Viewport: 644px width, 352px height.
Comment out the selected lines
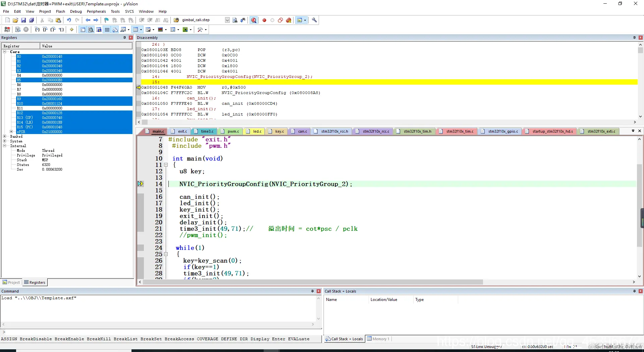click(158, 20)
